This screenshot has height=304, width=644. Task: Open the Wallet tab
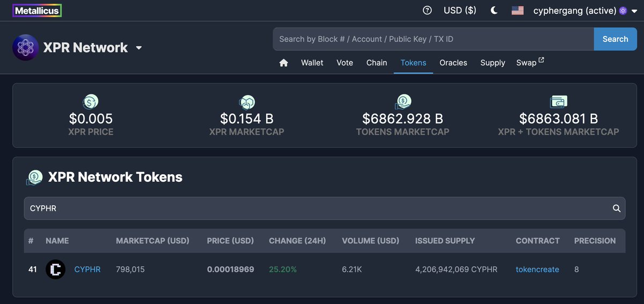pos(312,63)
